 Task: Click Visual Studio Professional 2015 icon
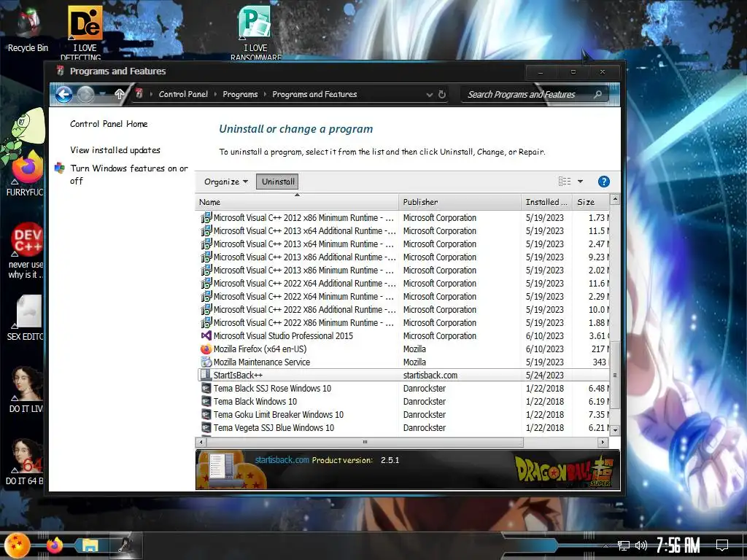[x=206, y=335]
